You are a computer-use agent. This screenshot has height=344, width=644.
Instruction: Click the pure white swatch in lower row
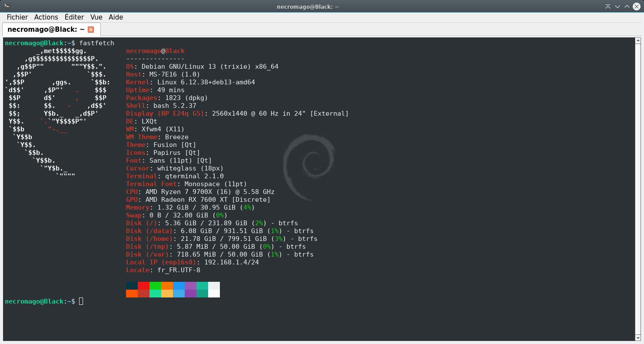click(214, 294)
